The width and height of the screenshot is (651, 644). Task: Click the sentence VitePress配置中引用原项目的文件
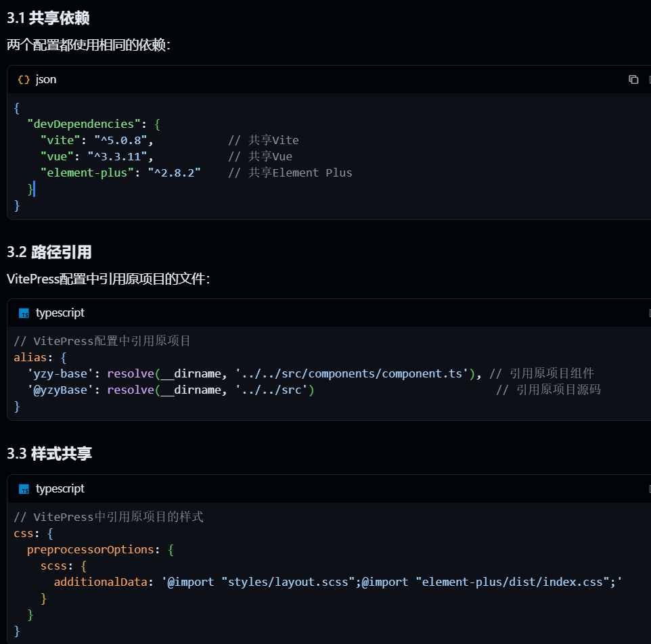click(108, 279)
